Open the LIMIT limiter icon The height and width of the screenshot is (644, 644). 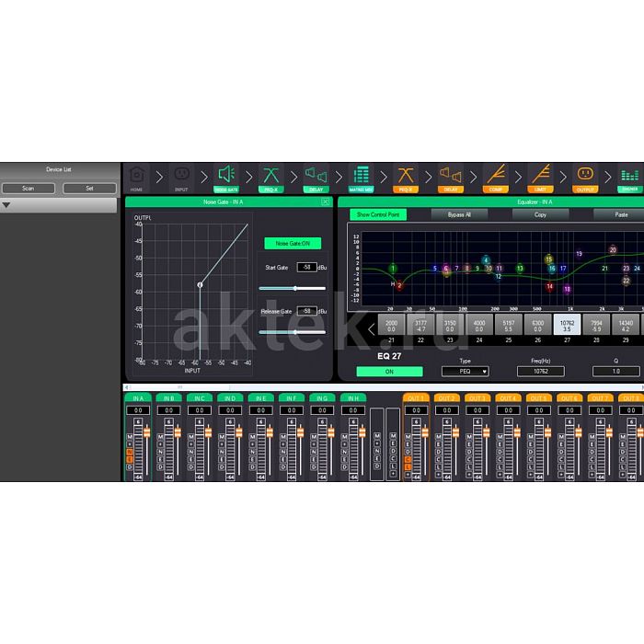(x=541, y=178)
